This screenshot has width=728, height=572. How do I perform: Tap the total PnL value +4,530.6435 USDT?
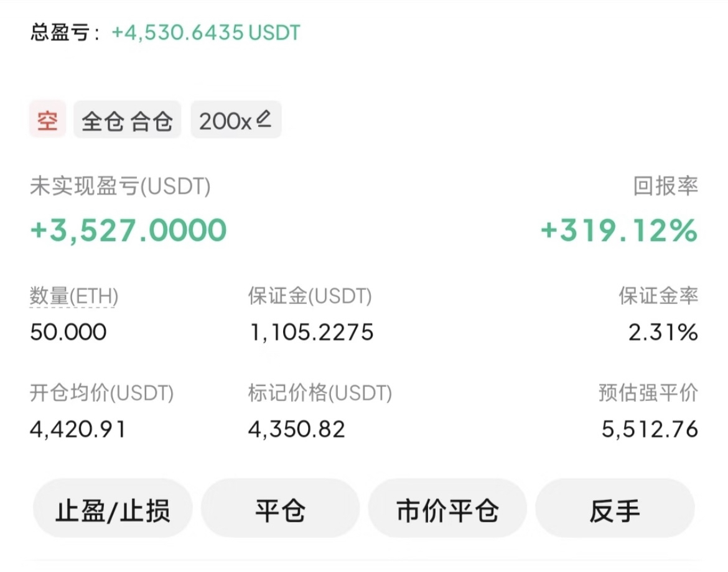tap(205, 32)
